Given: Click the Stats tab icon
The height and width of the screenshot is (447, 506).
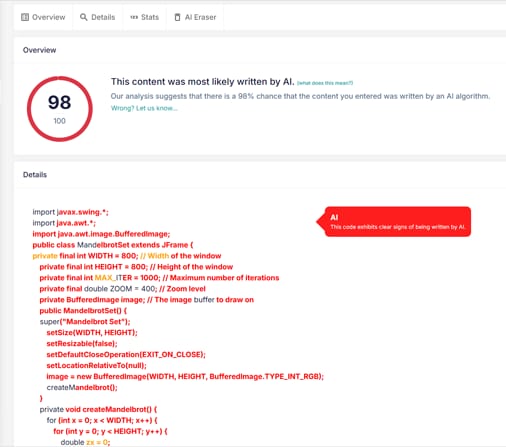Looking at the screenshot, I should pos(134,17).
